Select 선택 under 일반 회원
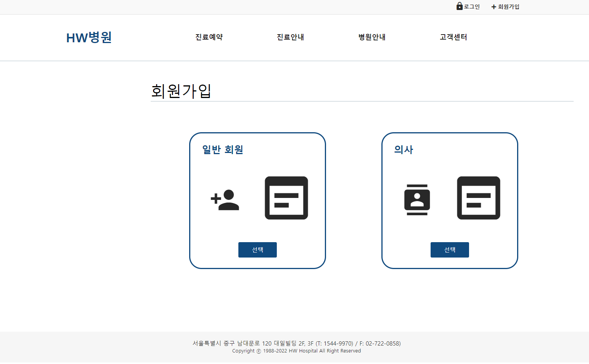This screenshot has width=589, height=364. click(257, 249)
